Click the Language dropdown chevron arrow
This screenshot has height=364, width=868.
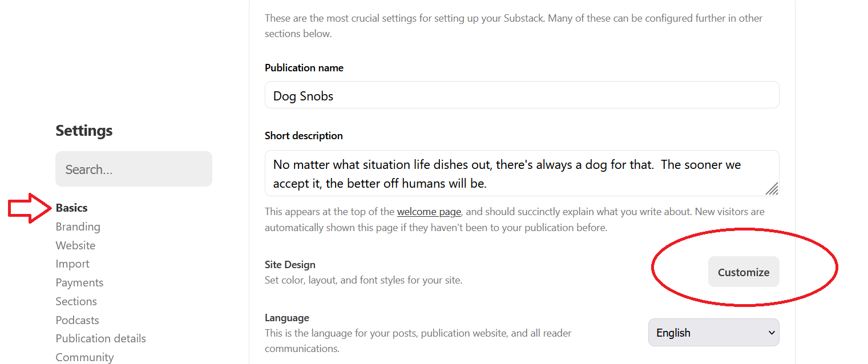(772, 332)
